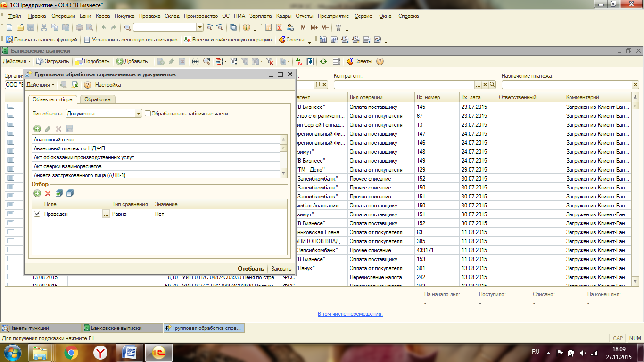
Task: Click Показать панель функций
Action: [x=41, y=40]
